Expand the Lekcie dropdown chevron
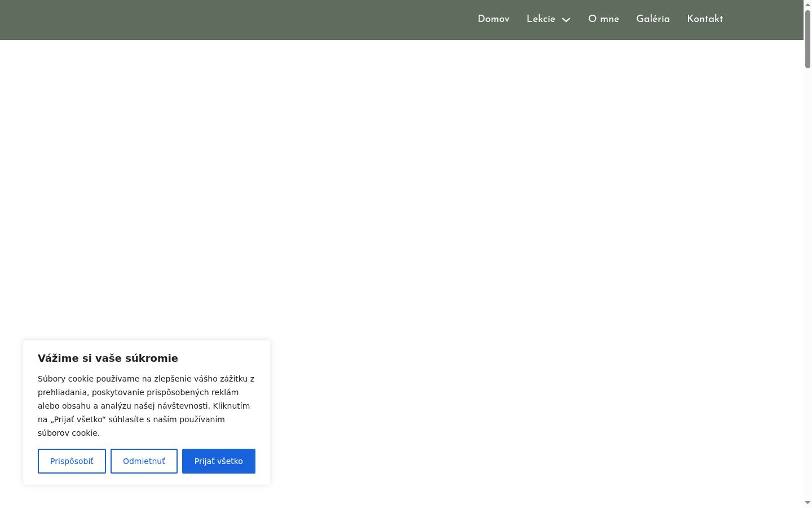 tap(566, 20)
